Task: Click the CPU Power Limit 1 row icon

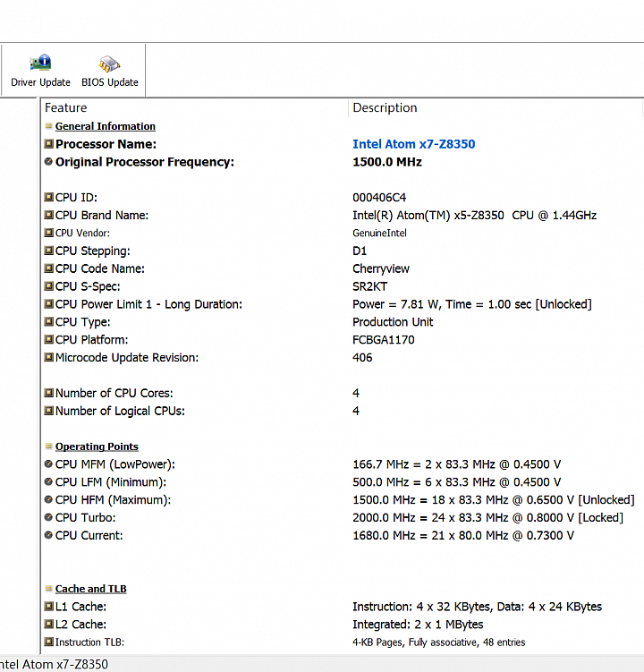Action: click(x=49, y=304)
